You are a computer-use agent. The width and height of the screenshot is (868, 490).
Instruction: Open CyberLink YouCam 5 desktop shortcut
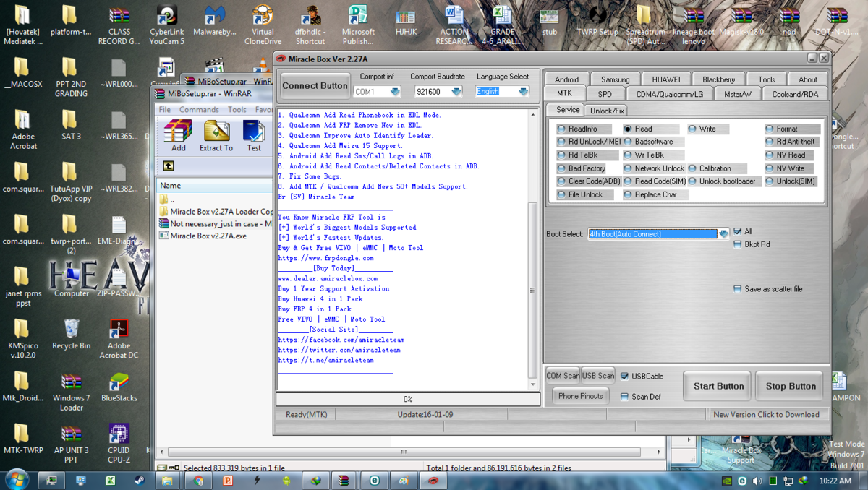pos(166,25)
